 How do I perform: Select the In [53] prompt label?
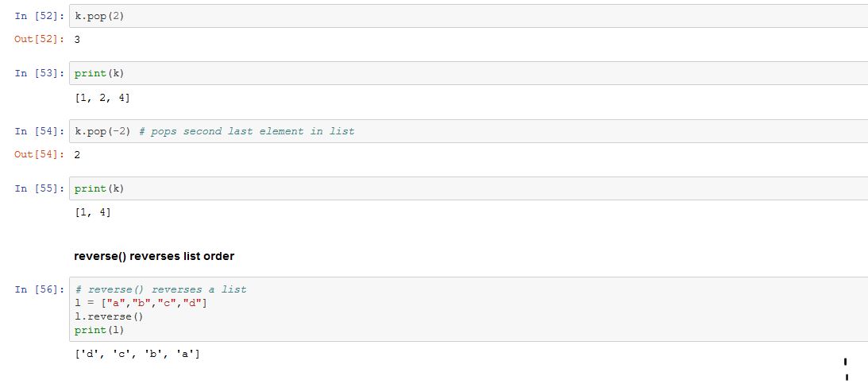click(x=39, y=73)
